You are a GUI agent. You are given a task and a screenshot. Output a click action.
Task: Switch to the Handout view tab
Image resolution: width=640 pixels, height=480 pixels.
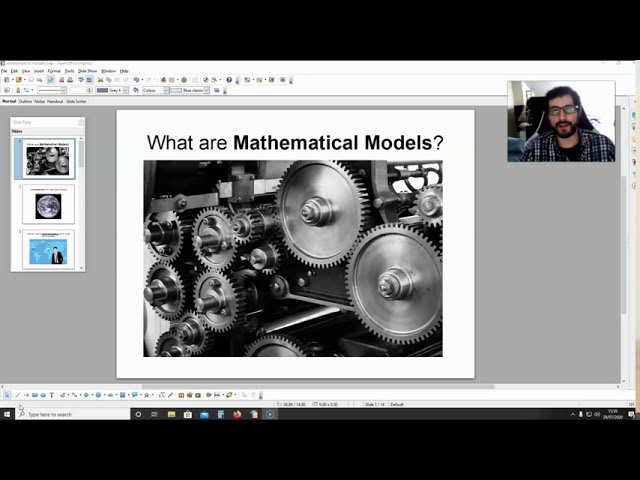point(55,101)
